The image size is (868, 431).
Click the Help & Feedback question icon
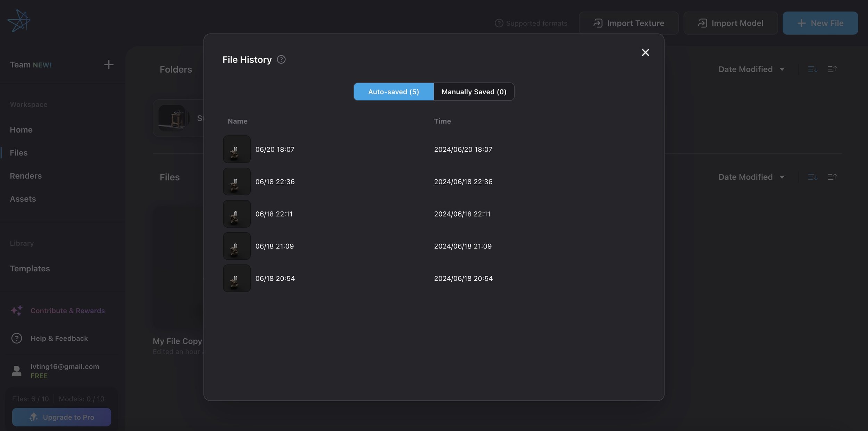pos(16,338)
